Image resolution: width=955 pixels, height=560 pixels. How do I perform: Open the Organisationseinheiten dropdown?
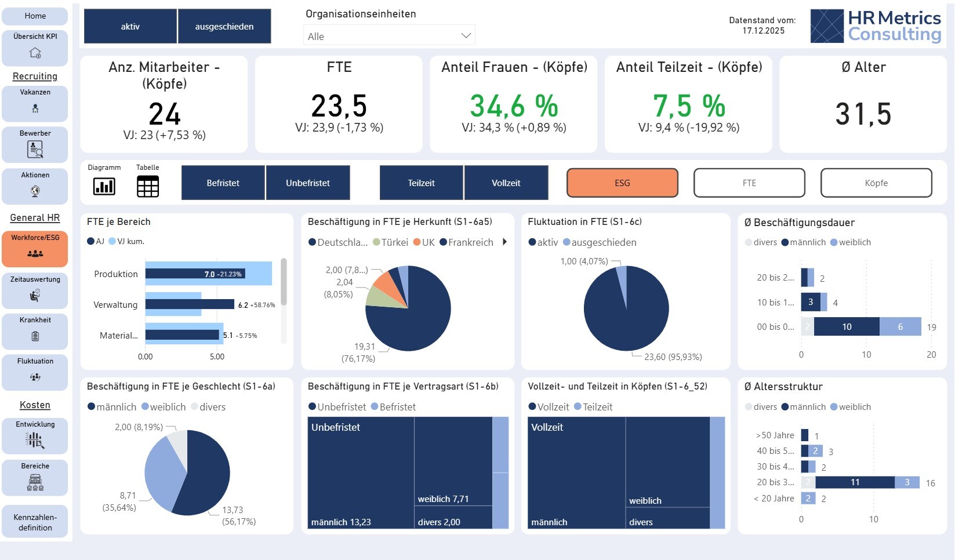(x=388, y=36)
